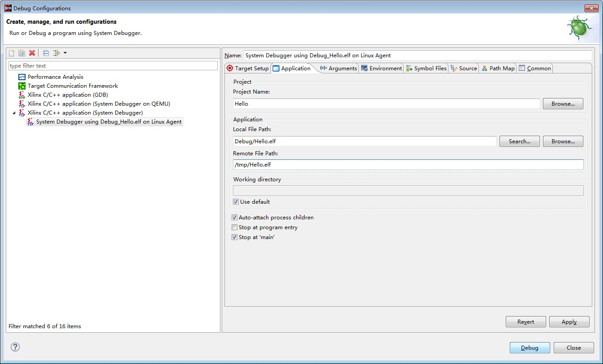The image size is (603, 364).
Task: Click the configuration Name field
Action: 418,56
